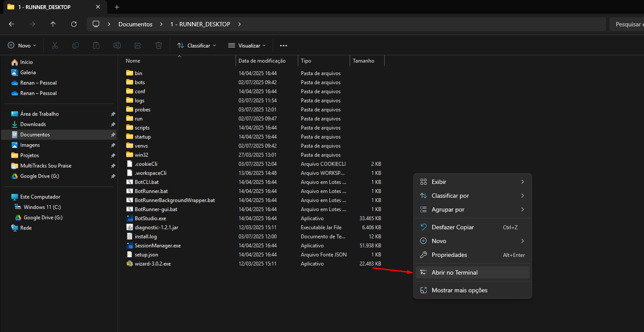Image resolution: width=644 pixels, height=332 pixels.
Task: Select the wizard-3.0.2.exe application
Action: [152, 264]
